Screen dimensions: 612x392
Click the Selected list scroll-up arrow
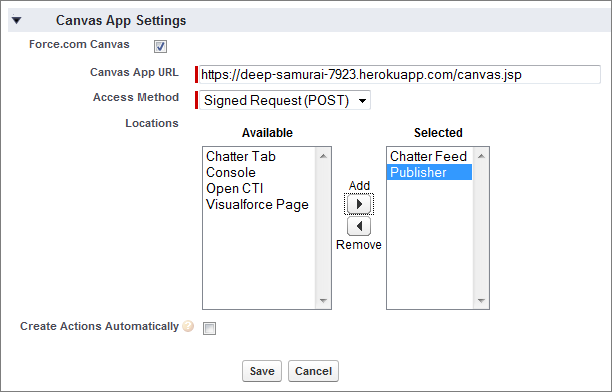click(x=481, y=156)
